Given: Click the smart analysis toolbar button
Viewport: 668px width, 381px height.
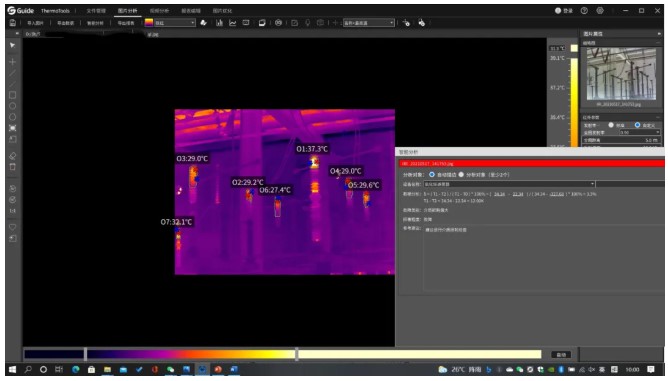Looking at the screenshot, I should click(95, 23).
